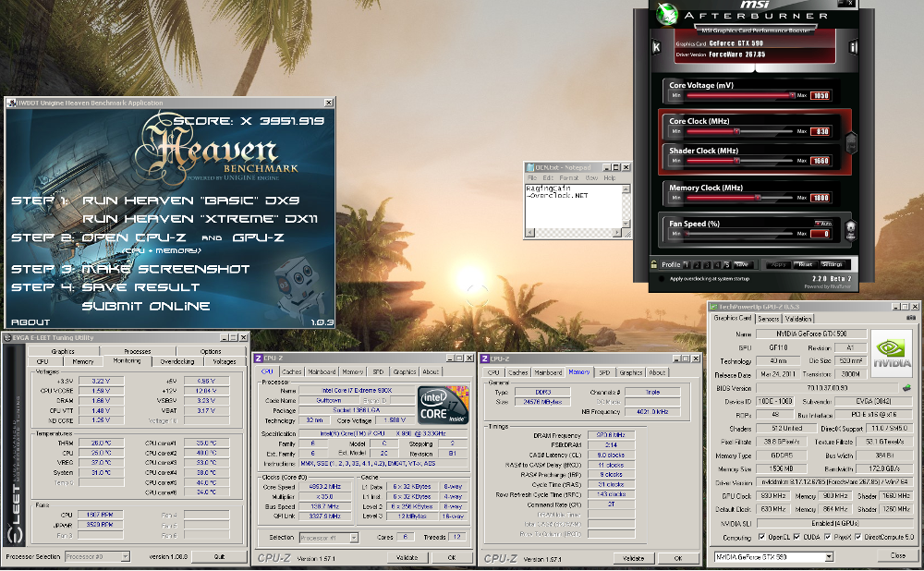Image resolution: width=924 pixels, height=571 pixels.
Task: Switch to E-LEET Overclocking tab
Action: [176, 362]
